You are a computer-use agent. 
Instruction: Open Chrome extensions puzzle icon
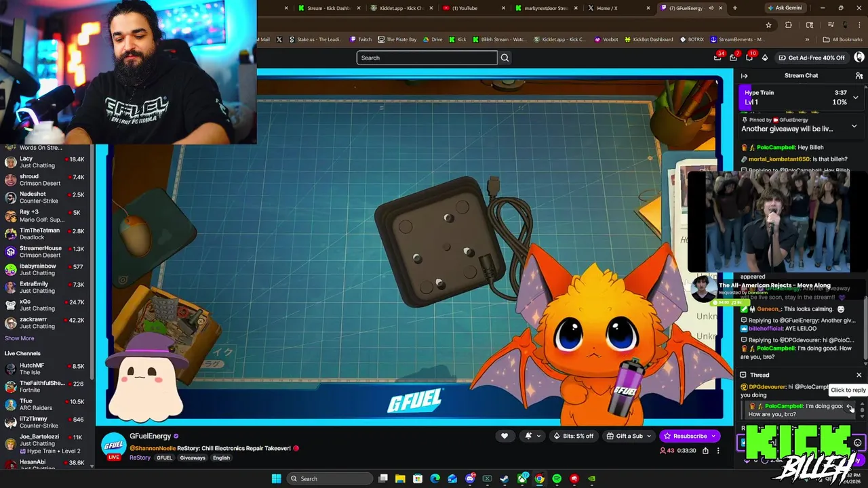788,25
